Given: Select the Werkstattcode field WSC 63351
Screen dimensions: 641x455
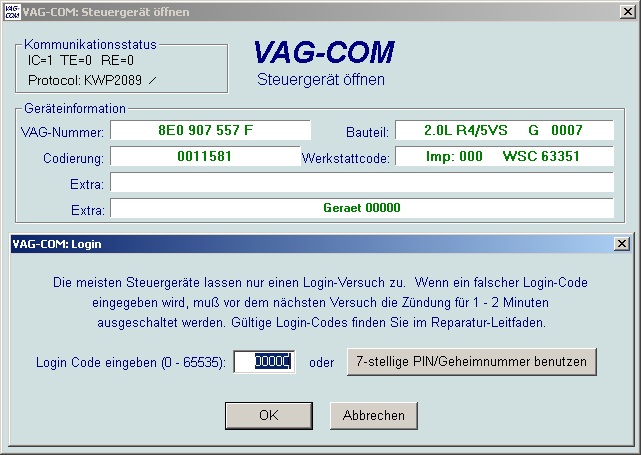Looking at the screenshot, I should tap(504, 157).
